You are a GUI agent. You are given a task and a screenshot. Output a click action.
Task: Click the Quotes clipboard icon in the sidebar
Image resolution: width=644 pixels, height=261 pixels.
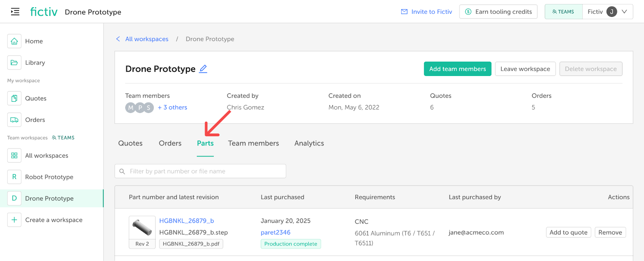click(x=14, y=99)
